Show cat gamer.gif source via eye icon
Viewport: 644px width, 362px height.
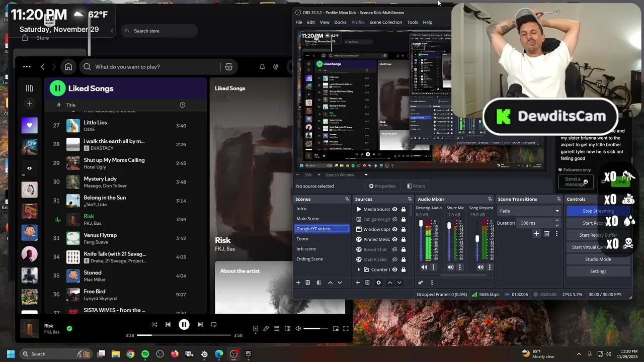[395, 219]
